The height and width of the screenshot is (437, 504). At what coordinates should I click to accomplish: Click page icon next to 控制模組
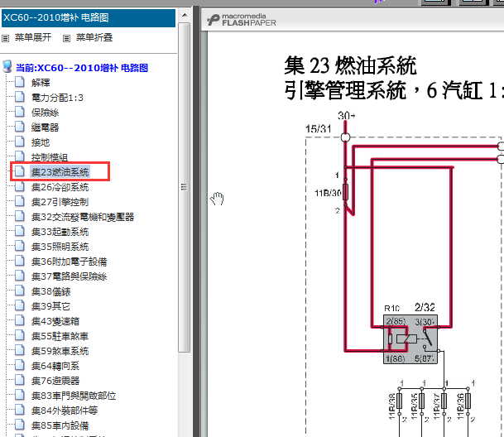click(x=20, y=156)
